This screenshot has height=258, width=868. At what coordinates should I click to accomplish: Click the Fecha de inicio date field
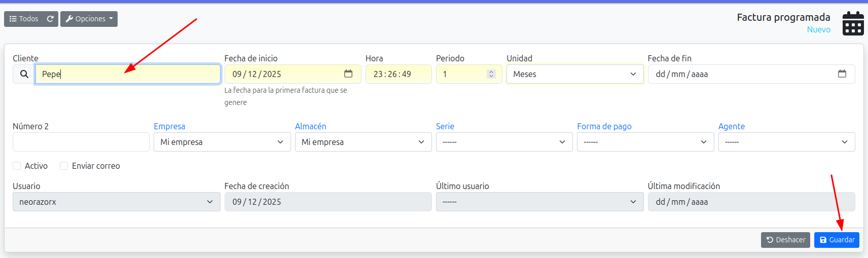point(293,74)
